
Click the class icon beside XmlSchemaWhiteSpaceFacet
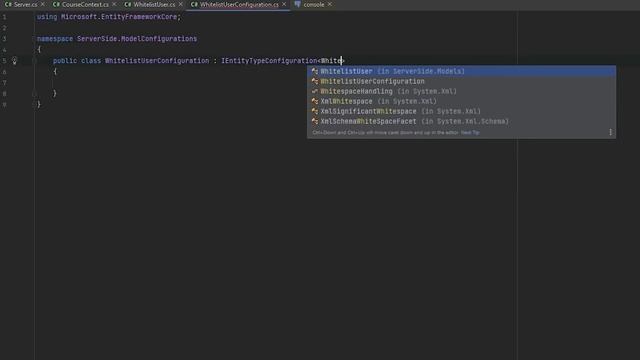tap(315, 121)
